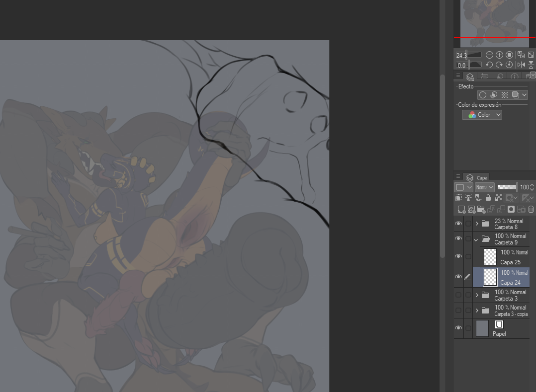536x392 pixels.
Task: Open the Layer Property panel hamburger menu
Action: coord(458,76)
